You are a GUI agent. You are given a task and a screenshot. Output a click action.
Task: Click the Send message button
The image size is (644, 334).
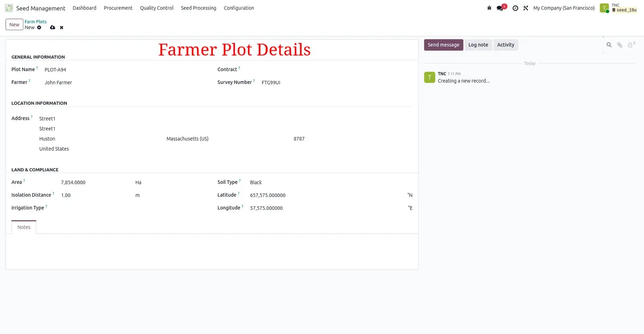pos(444,45)
